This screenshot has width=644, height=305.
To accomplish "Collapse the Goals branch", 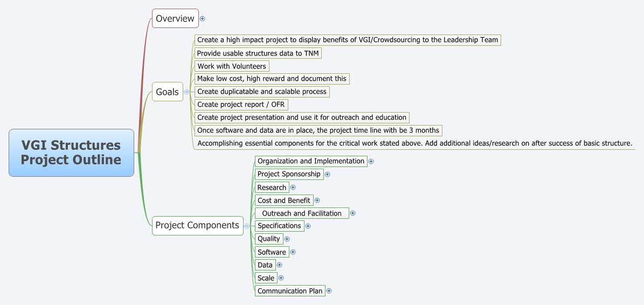I will pos(186,92).
